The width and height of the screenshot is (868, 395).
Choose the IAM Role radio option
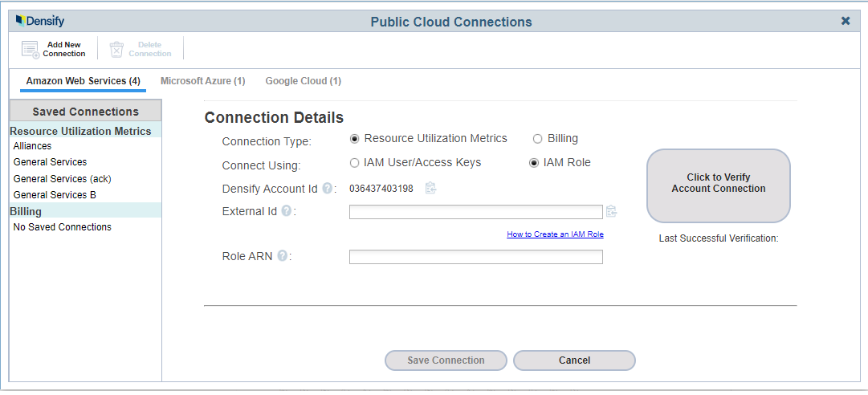point(534,163)
